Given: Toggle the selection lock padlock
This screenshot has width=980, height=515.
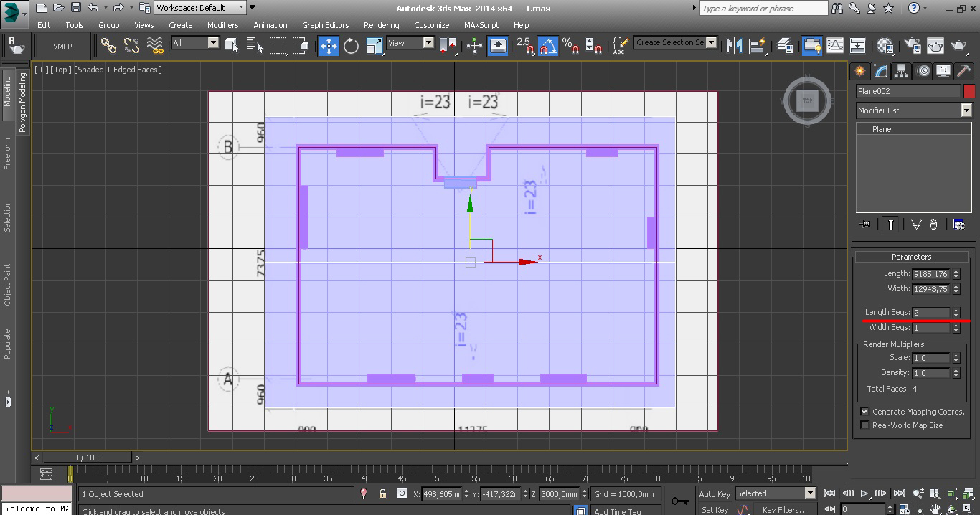Looking at the screenshot, I should tap(382, 493).
